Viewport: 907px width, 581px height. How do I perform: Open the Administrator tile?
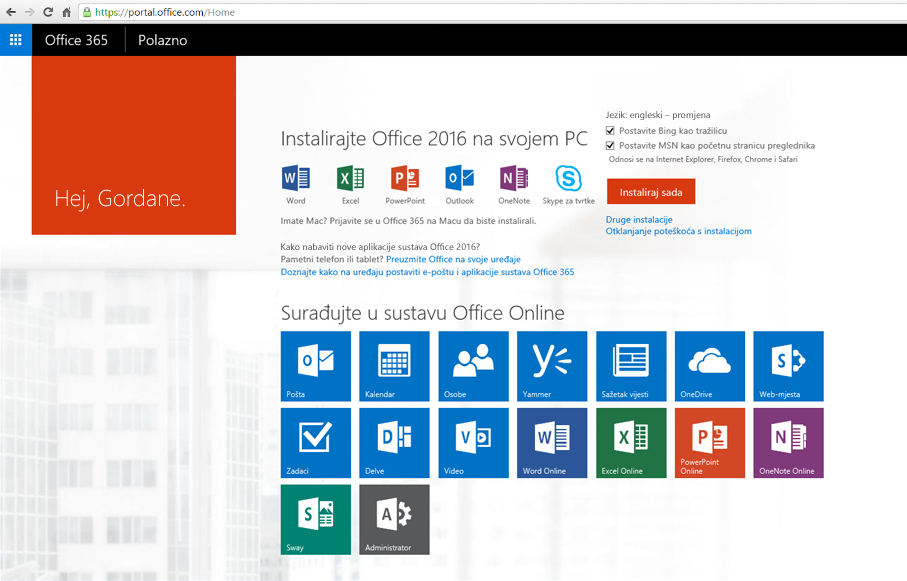(x=394, y=520)
